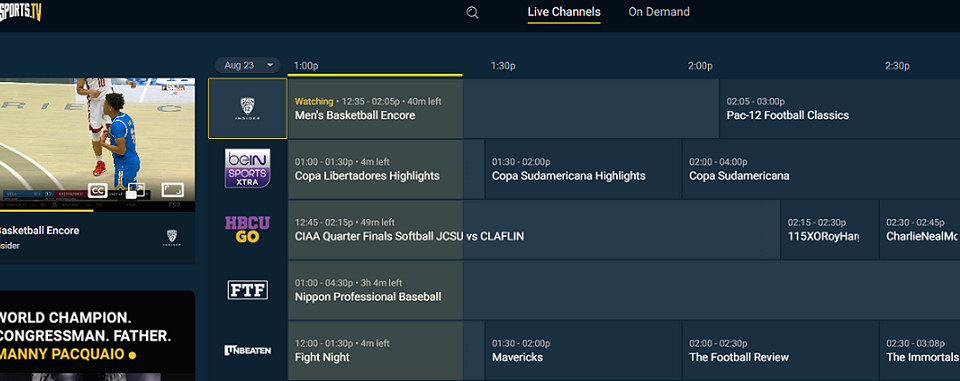Screen dimensions: 960x381
Task: Open the Manny Pacquiao promo banner
Action: click(x=97, y=336)
